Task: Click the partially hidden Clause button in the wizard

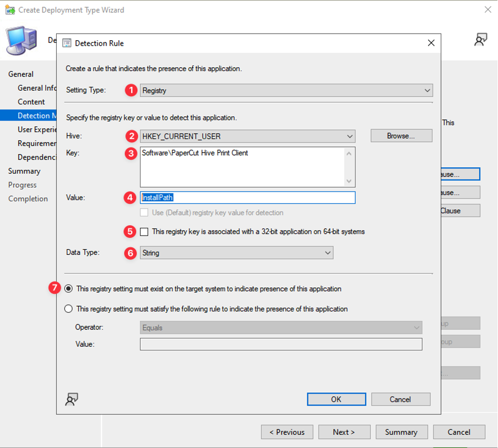Action: click(x=460, y=211)
